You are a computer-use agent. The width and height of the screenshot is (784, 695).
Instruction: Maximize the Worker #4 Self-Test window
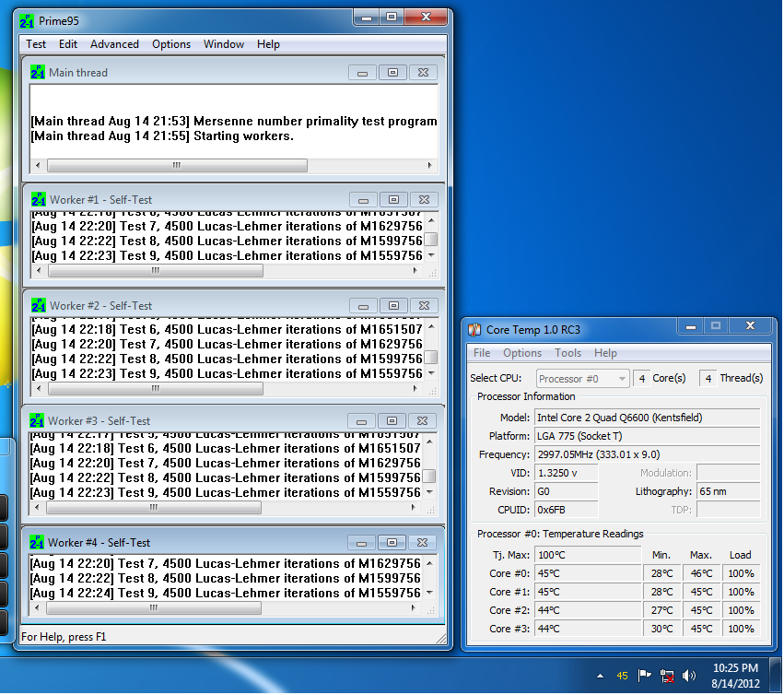(392, 543)
